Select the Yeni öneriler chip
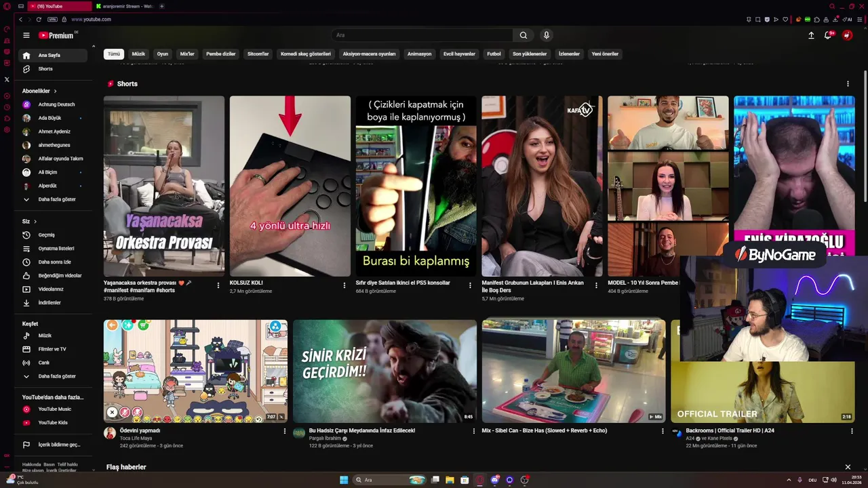The image size is (868, 488). [x=605, y=54]
